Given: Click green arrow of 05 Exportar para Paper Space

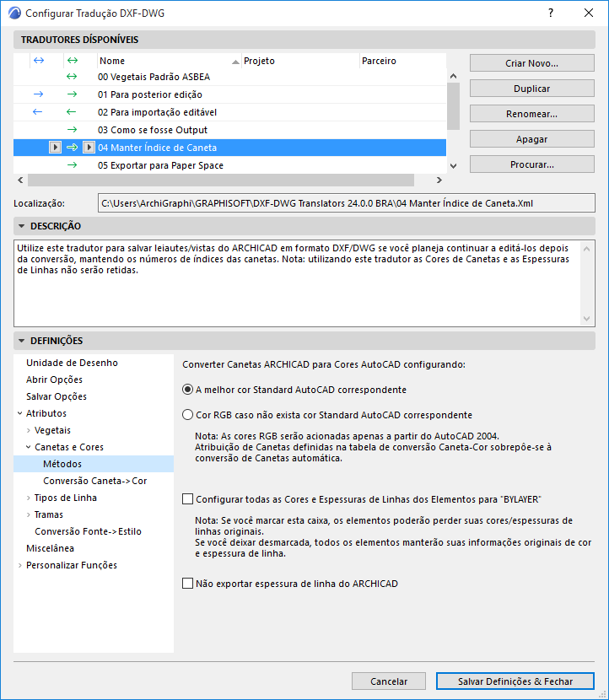Looking at the screenshot, I should coord(72,165).
